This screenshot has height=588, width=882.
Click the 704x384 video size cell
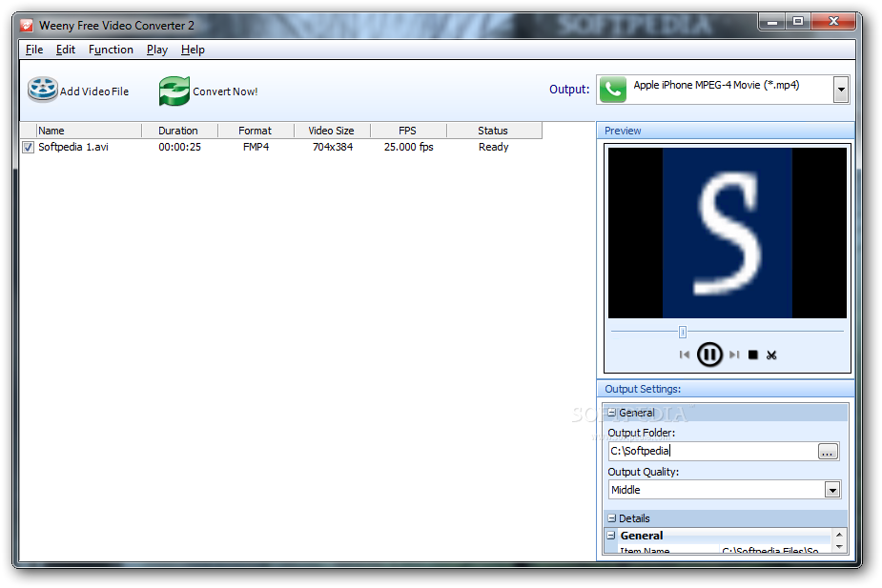pos(333,147)
